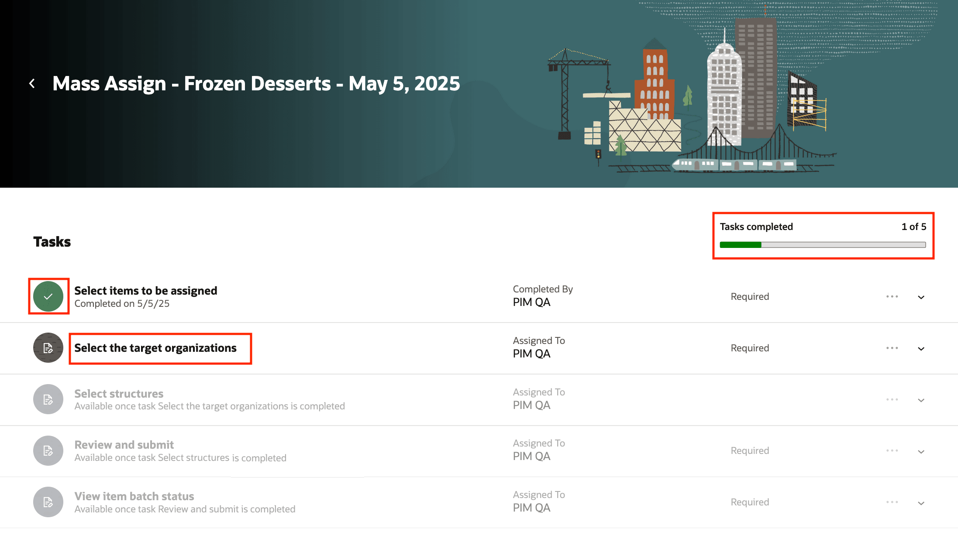Open more actions for Review and submit

(892, 450)
